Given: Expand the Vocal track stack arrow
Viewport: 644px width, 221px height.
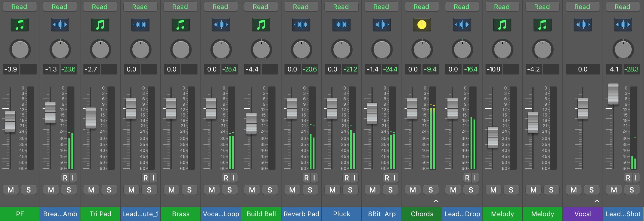Looking at the screenshot, I should 597,201.
